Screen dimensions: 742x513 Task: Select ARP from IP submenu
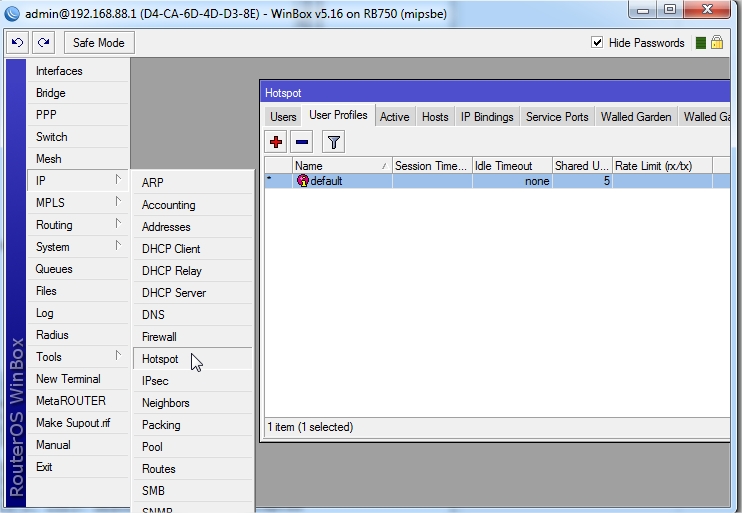(x=193, y=183)
